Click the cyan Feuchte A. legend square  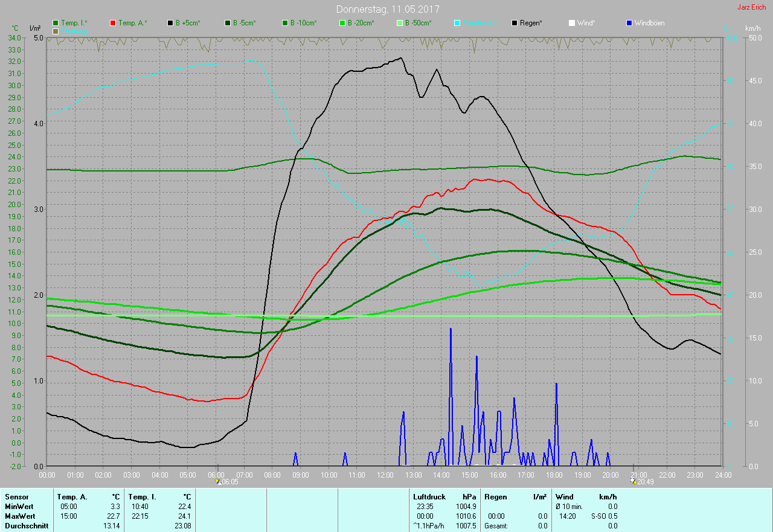(457, 23)
